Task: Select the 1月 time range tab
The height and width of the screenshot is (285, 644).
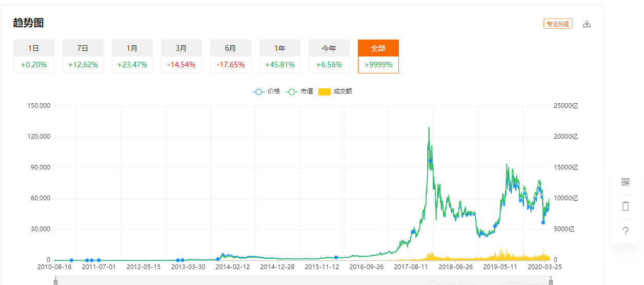Action: tap(132, 48)
